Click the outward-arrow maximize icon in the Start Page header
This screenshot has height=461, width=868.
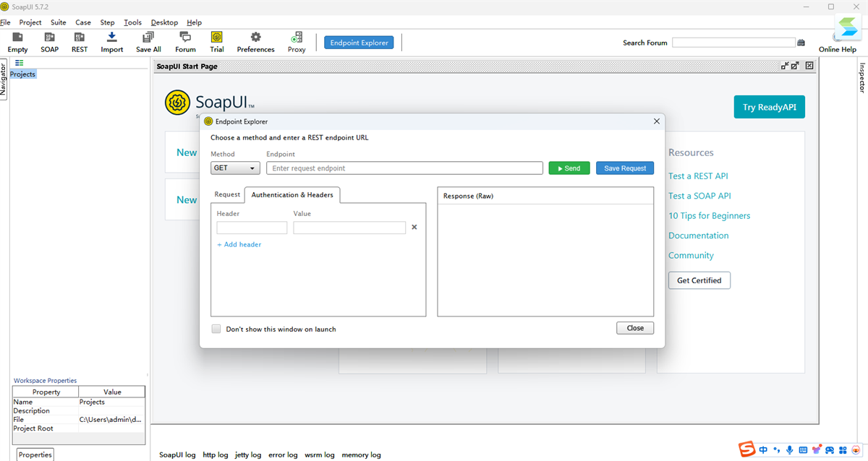795,66
